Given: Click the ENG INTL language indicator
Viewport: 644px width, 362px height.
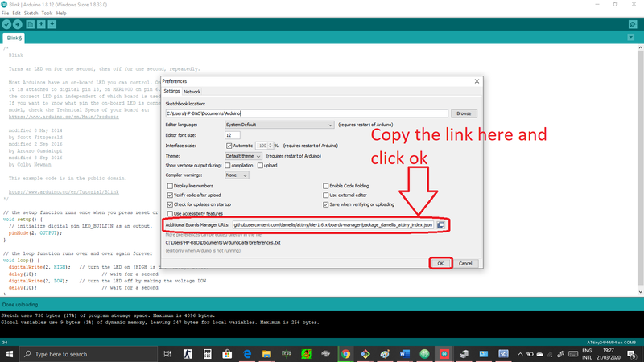Looking at the screenshot, I should 587,354.
